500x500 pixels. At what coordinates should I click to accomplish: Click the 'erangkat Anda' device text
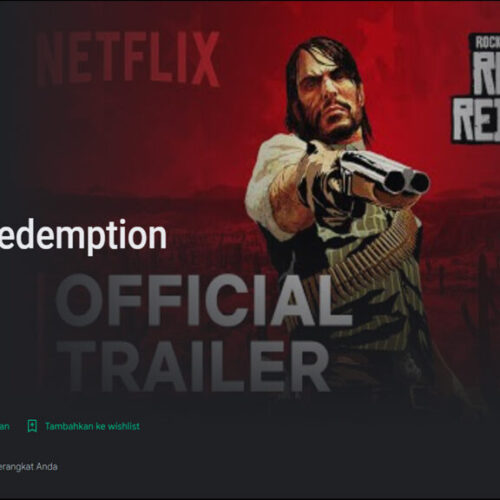pyautogui.click(x=29, y=466)
